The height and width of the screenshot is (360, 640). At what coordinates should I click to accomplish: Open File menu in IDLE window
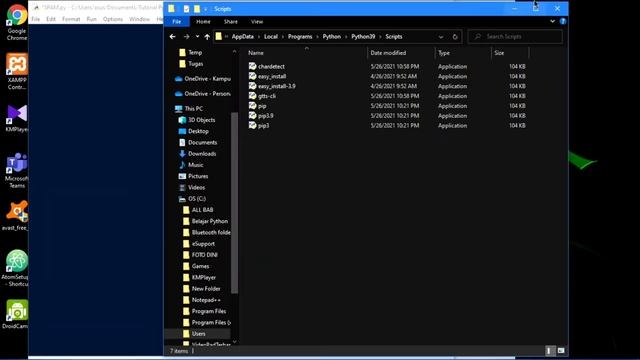36,19
